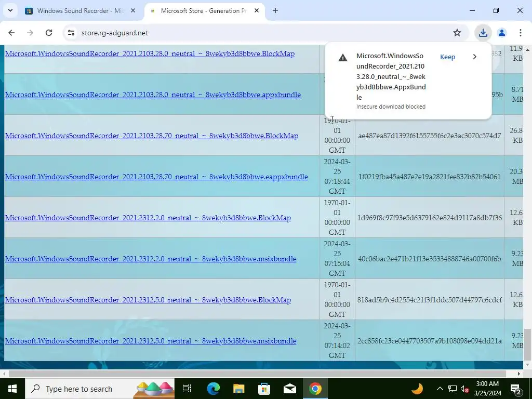The image size is (532, 399).
Task: Open Task View from the taskbar
Action: pos(187,389)
